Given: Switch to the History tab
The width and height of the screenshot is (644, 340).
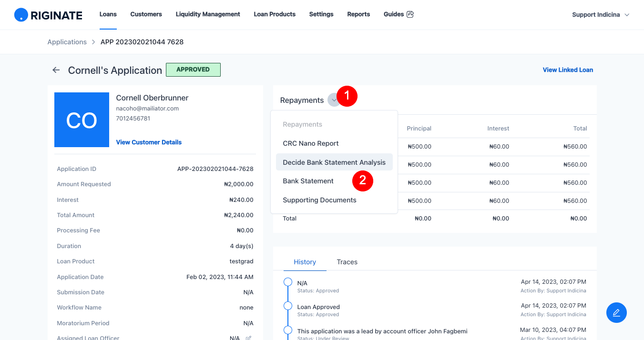Looking at the screenshot, I should tap(305, 262).
